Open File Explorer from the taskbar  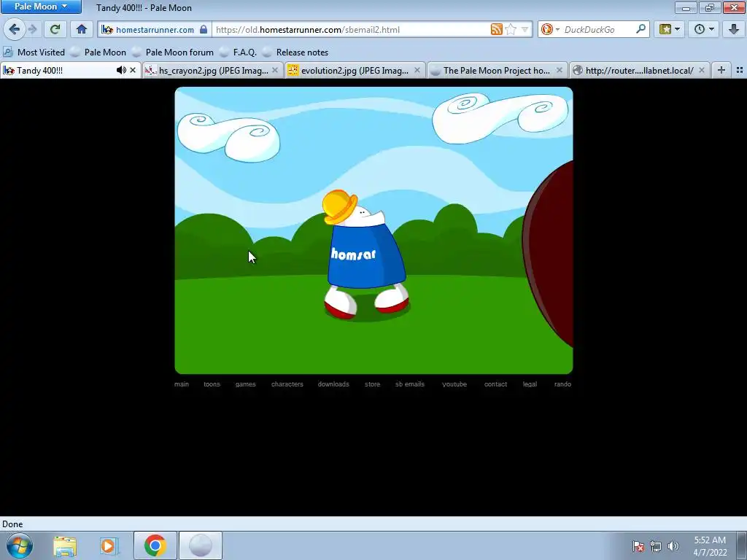tap(65, 546)
